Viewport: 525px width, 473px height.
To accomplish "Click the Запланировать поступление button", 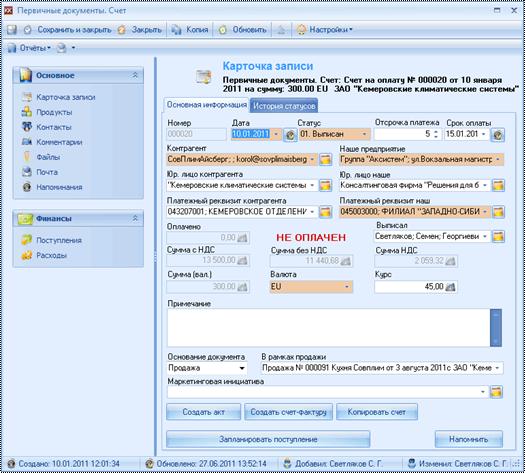I will point(268,439).
